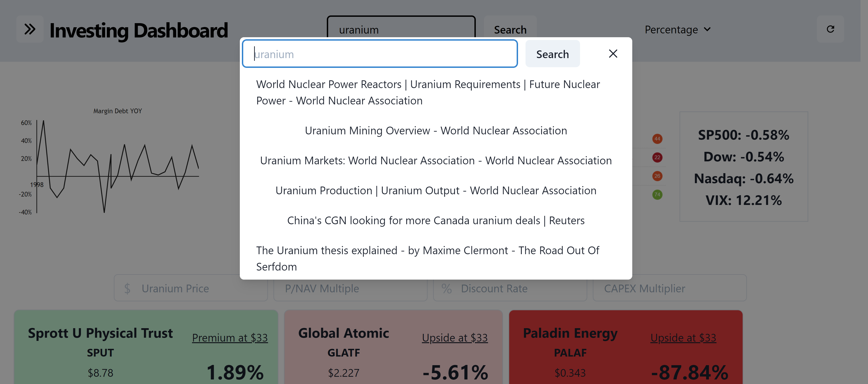The width and height of the screenshot is (868, 384).
Task: Open Uranium Mining Overview result
Action: pyautogui.click(x=436, y=131)
